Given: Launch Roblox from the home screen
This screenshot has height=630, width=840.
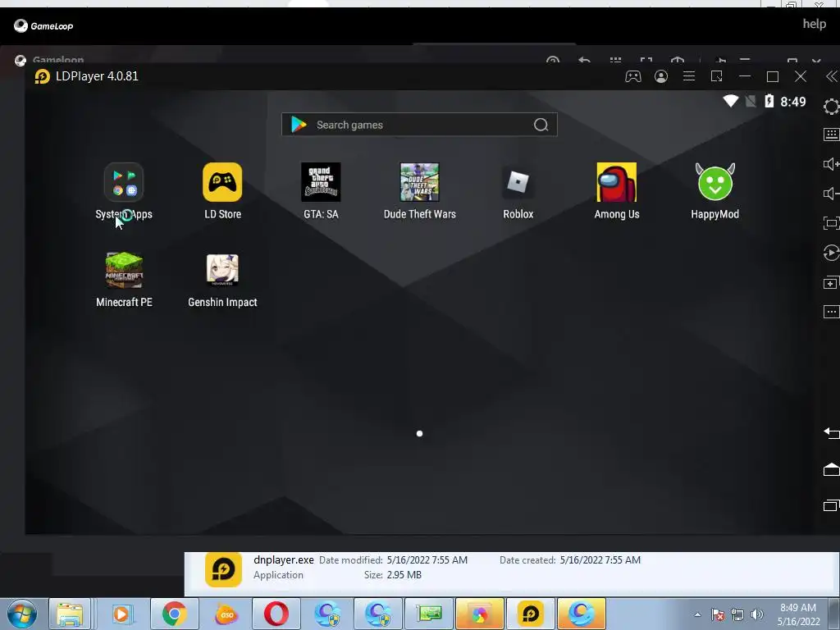Looking at the screenshot, I should [518, 182].
